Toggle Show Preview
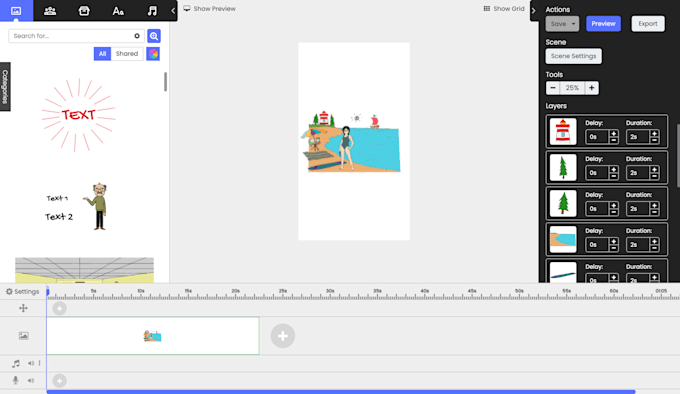680x394 pixels. point(209,9)
